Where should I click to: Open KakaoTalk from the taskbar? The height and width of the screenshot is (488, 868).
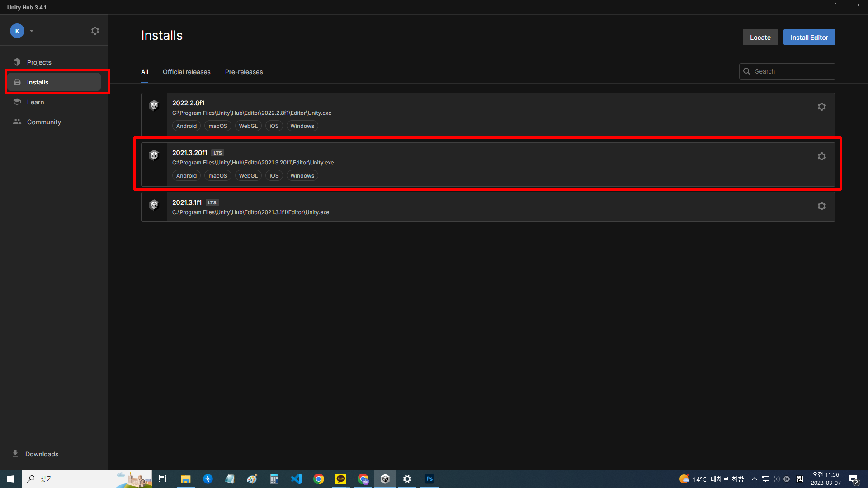[341, 479]
